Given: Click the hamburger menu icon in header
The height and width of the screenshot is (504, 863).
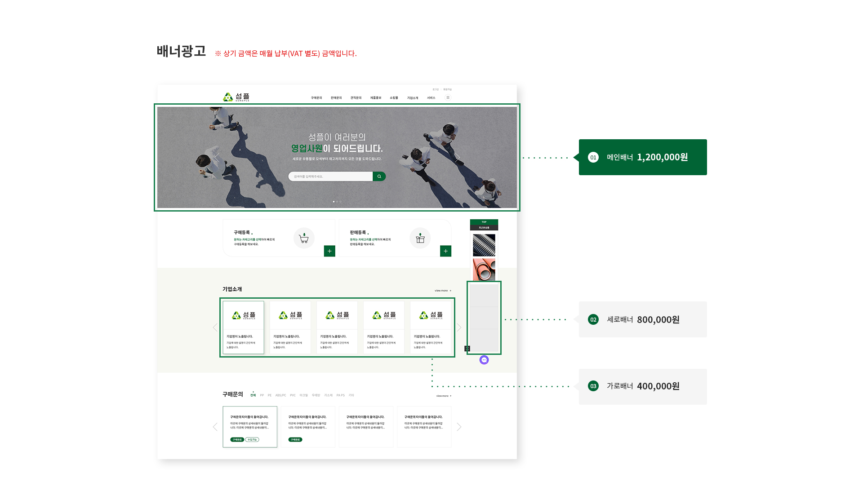Looking at the screenshot, I should click(448, 97).
